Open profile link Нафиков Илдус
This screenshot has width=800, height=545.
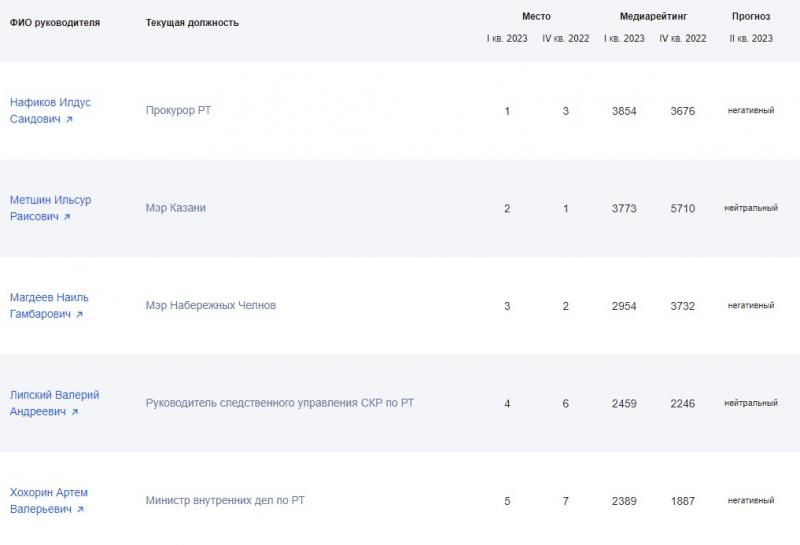click(x=50, y=102)
